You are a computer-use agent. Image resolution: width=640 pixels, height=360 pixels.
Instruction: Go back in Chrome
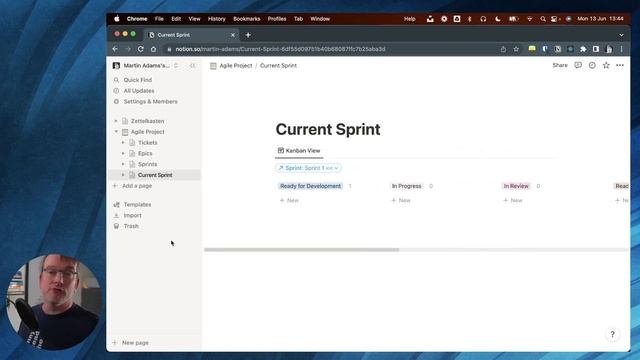(x=115, y=49)
